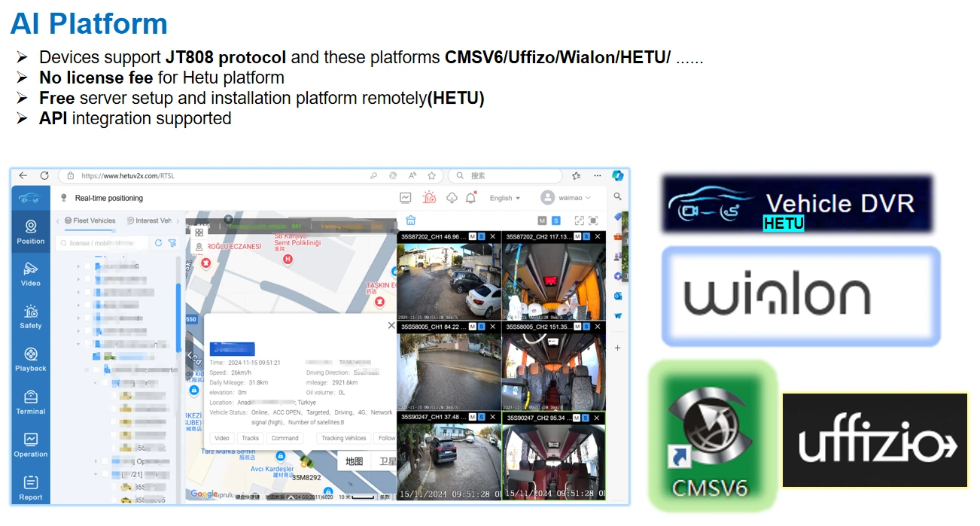Open the Operation statistics icon
Screen dimensions: 980x526
tap(30, 445)
